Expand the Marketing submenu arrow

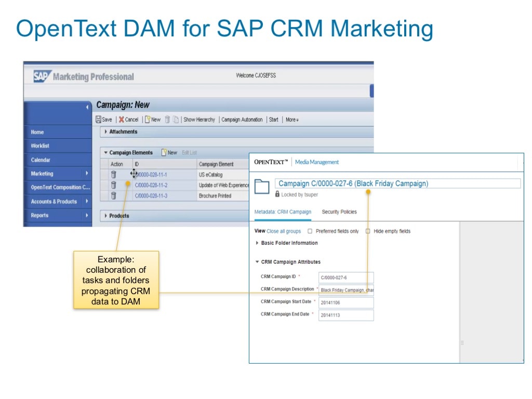87,174
